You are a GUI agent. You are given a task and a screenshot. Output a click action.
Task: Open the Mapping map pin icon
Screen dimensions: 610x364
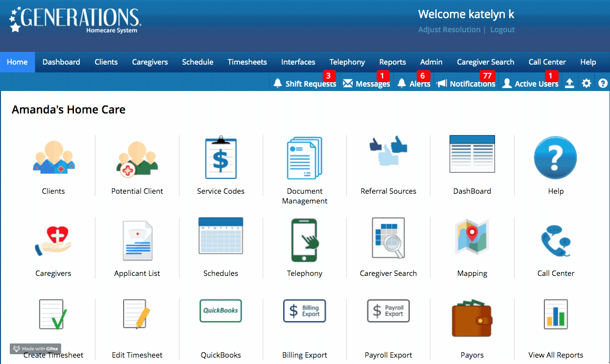[x=472, y=237]
